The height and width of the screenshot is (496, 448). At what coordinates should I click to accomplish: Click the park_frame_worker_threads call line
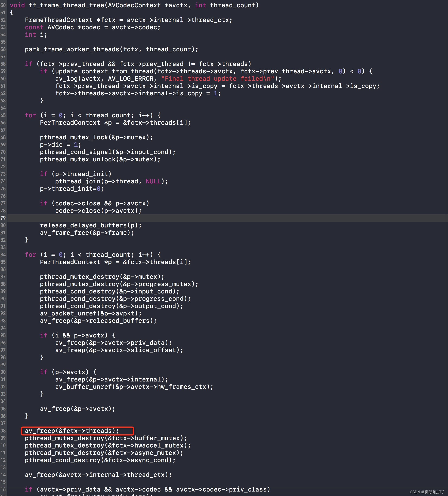coord(111,50)
